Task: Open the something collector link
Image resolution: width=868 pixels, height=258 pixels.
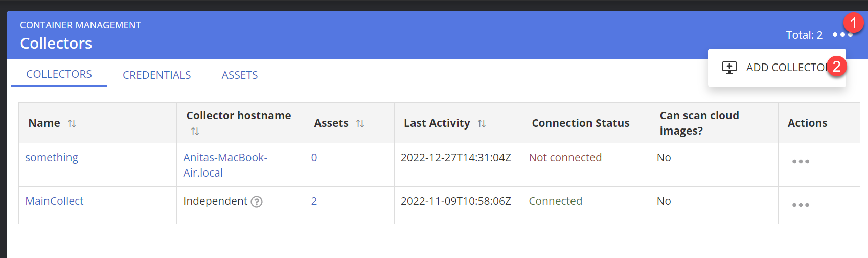Action: click(x=52, y=158)
